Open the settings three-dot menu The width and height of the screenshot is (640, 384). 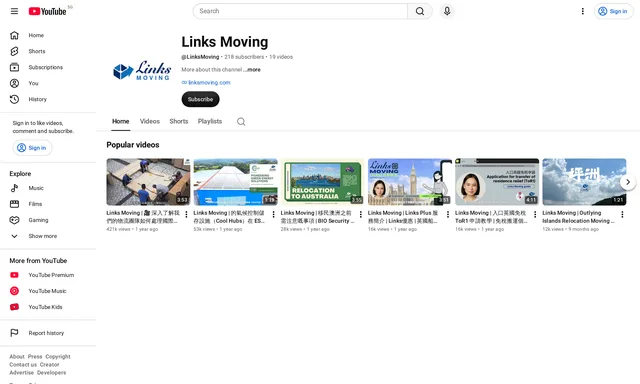pos(582,11)
